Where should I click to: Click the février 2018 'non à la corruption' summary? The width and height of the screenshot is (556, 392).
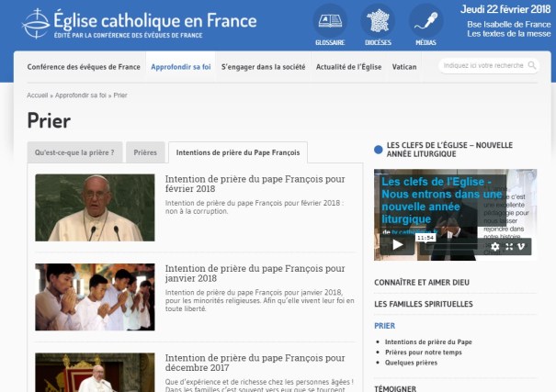[255, 207]
